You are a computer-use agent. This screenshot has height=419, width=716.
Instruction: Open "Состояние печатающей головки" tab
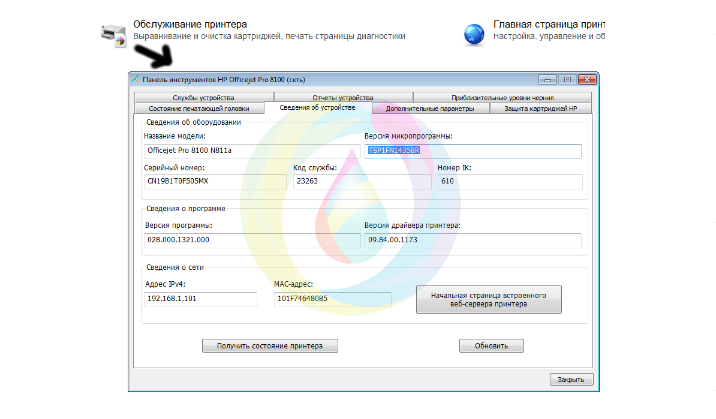(x=199, y=108)
